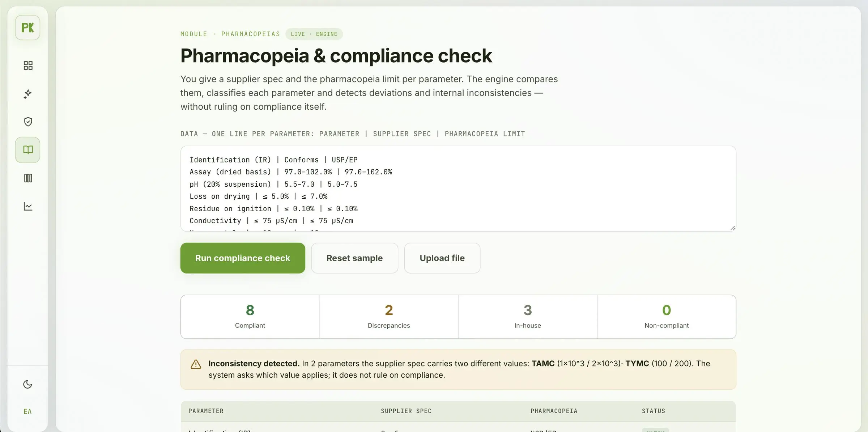Grab the text area resize handle
Screen dimensions: 868x432
click(x=733, y=228)
